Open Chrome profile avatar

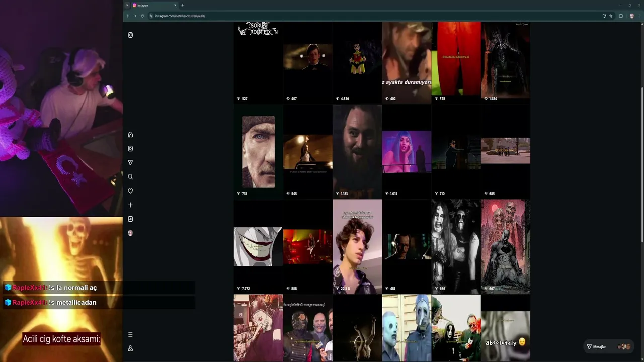pos(632,16)
